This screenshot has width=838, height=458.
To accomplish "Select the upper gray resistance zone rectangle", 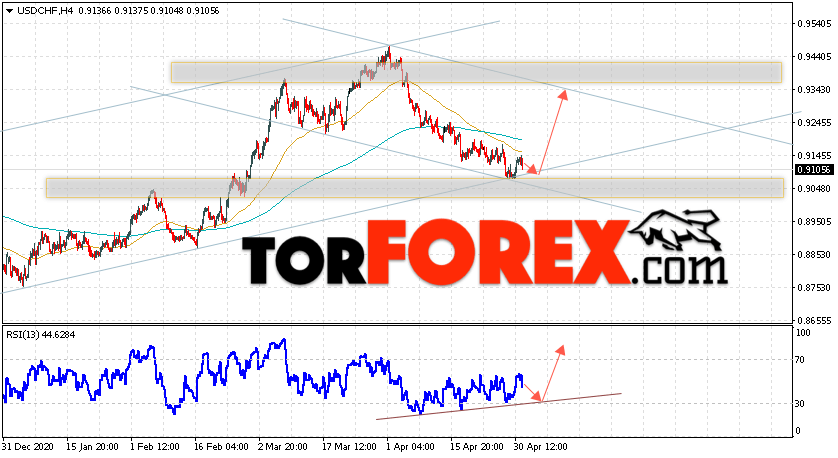I will [x=476, y=72].
